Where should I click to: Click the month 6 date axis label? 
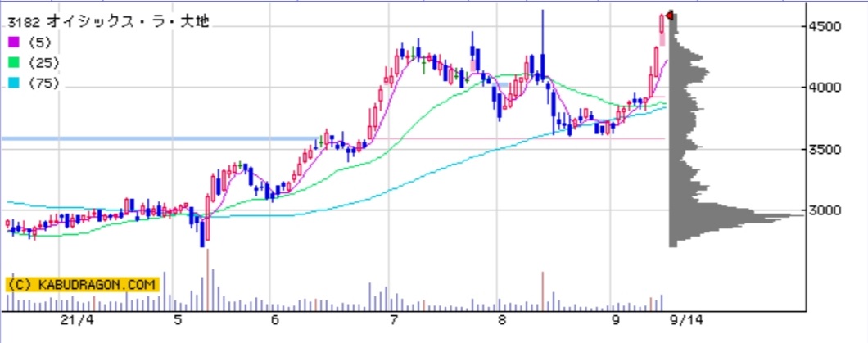274,320
